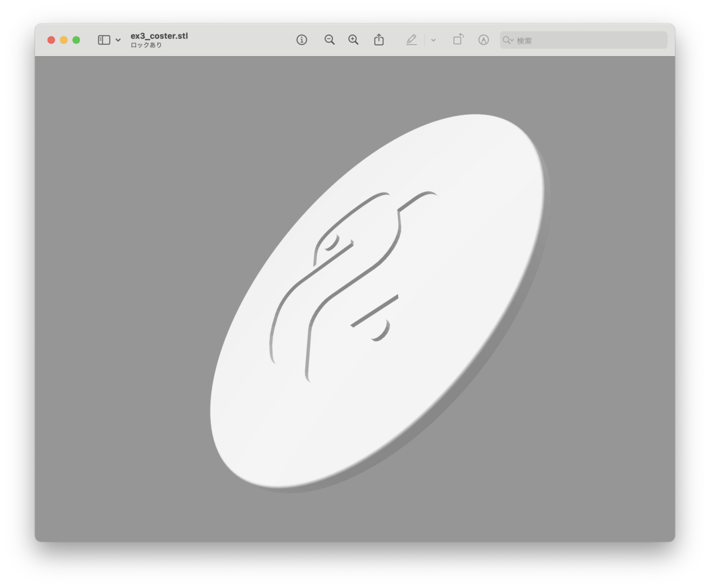
Task: Close the Preview window
Action: [51, 40]
